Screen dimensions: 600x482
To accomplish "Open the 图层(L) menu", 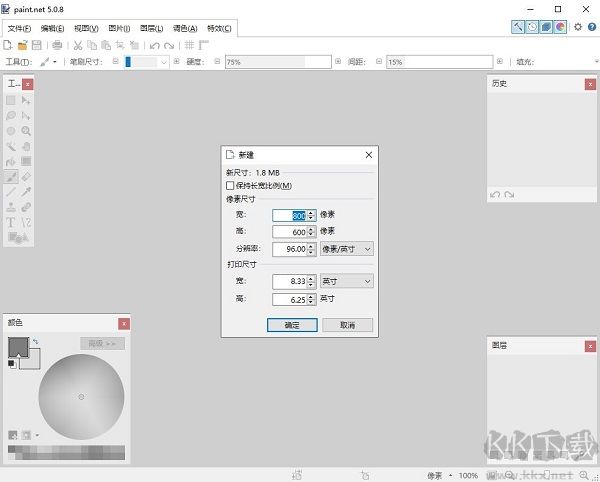I will [x=152, y=28].
